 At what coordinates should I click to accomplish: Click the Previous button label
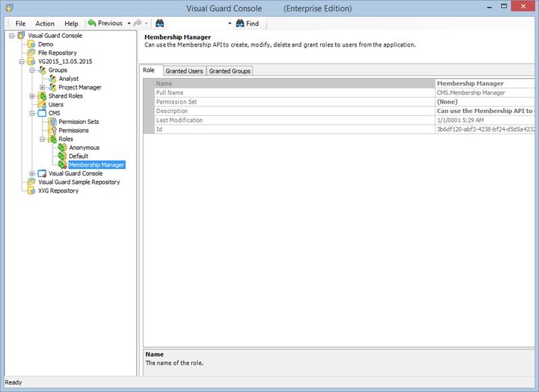[x=110, y=23]
